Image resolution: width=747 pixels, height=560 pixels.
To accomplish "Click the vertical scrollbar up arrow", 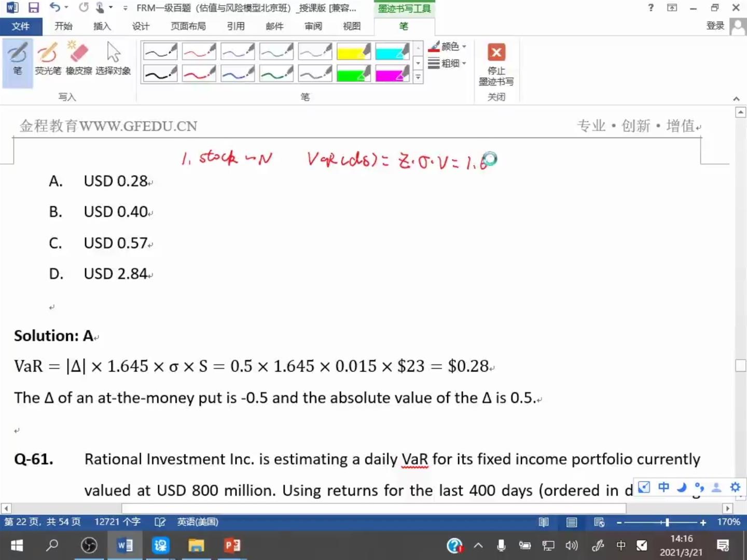I will click(x=741, y=112).
